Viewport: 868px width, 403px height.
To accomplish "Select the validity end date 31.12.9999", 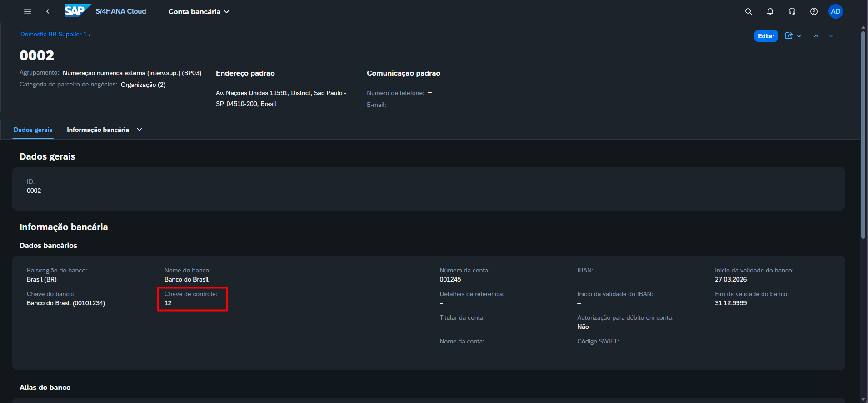I will [731, 303].
